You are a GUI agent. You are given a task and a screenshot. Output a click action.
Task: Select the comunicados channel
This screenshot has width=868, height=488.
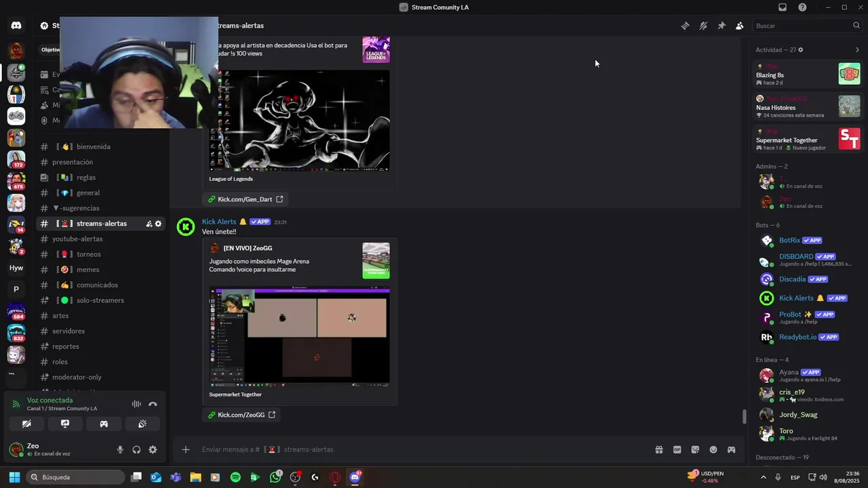point(100,285)
